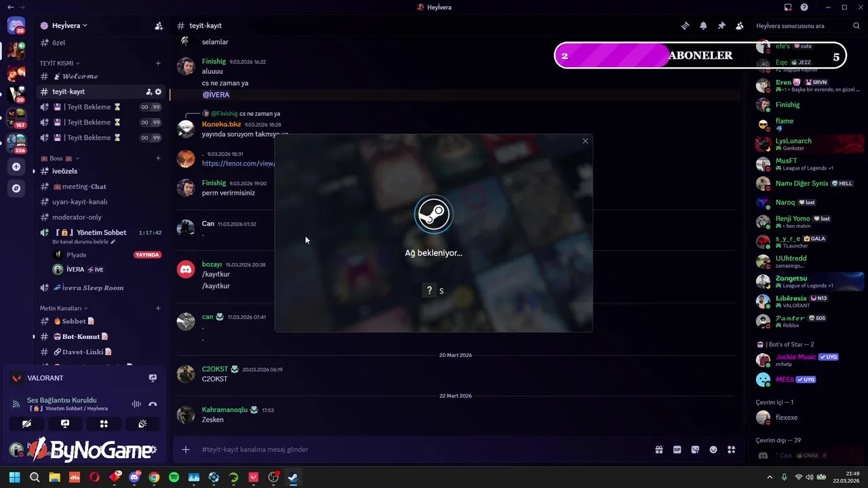868x488 pixels.
Task: Open the uyarı-kayıt-kanalı channel
Action: click(x=100, y=202)
